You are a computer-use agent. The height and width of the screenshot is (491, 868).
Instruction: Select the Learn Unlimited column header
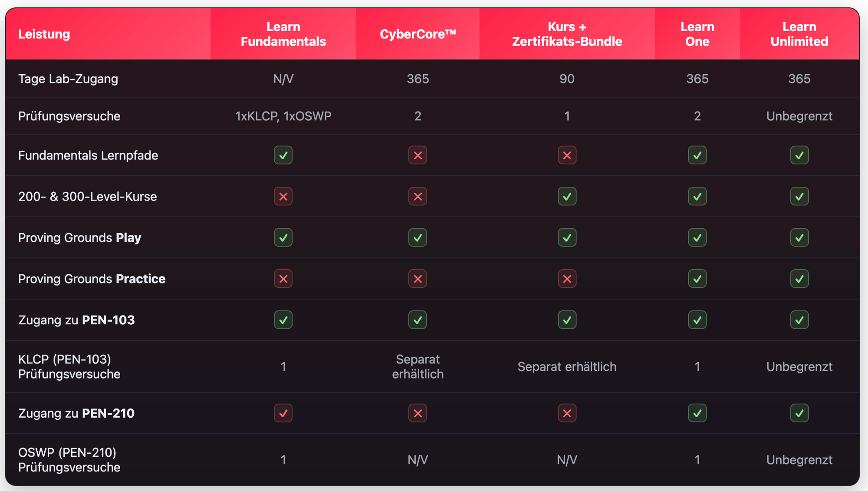pyautogui.click(x=799, y=34)
